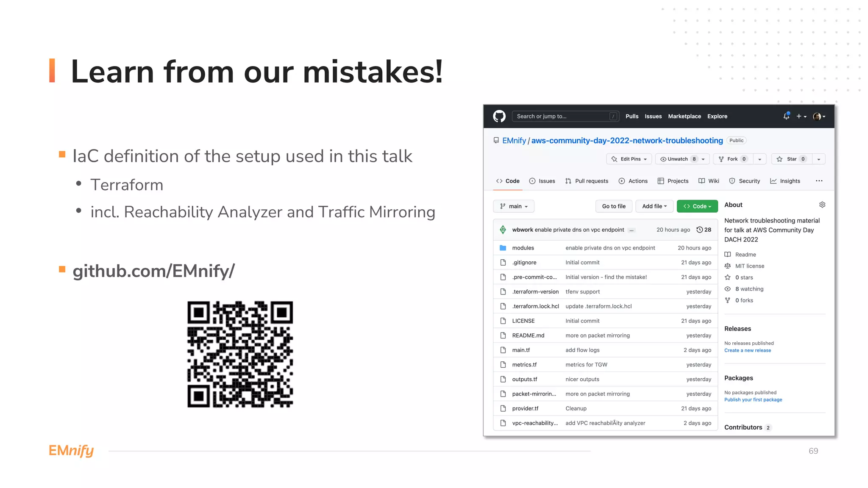Open the wbwork commit author link
Viewport: 868px width, 488px height.
click(x=523, y=230)
